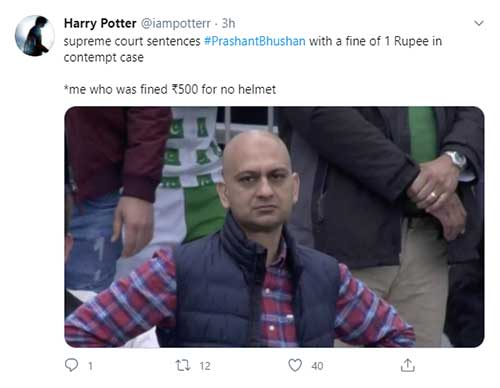Open share options via the upload arrow icon

pos(407,365)
